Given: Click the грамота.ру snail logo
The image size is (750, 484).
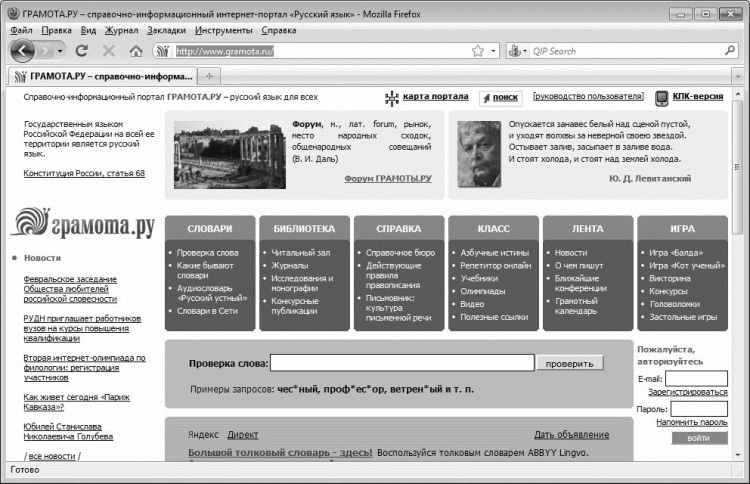Looking at the screenshot, I should point(83,224).
